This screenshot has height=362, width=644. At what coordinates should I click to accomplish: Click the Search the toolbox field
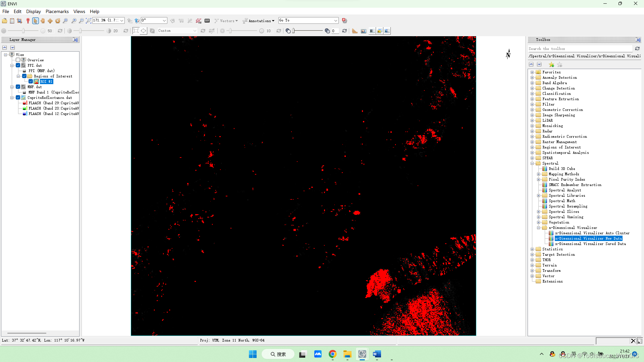click(x=580, y=49)
